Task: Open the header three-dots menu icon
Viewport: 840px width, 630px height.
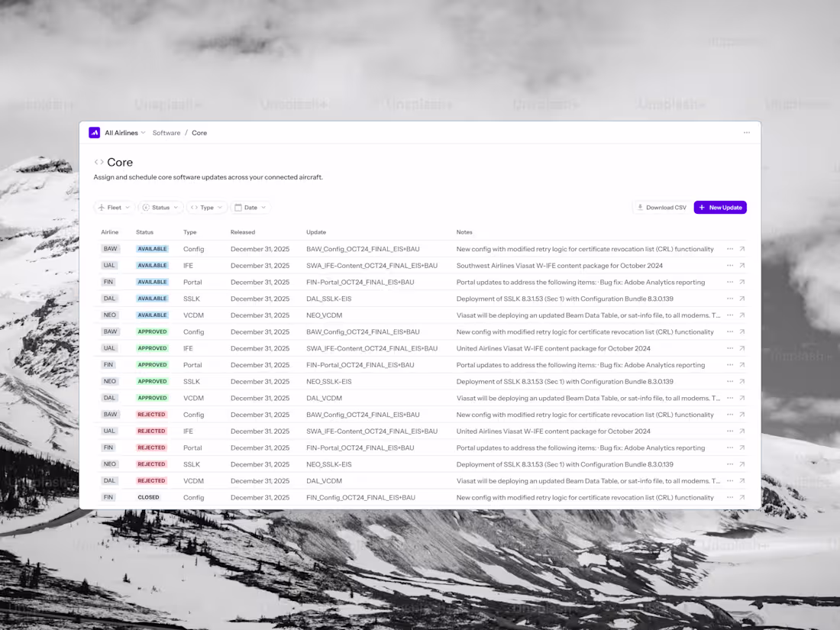Action: pos(746,132)
